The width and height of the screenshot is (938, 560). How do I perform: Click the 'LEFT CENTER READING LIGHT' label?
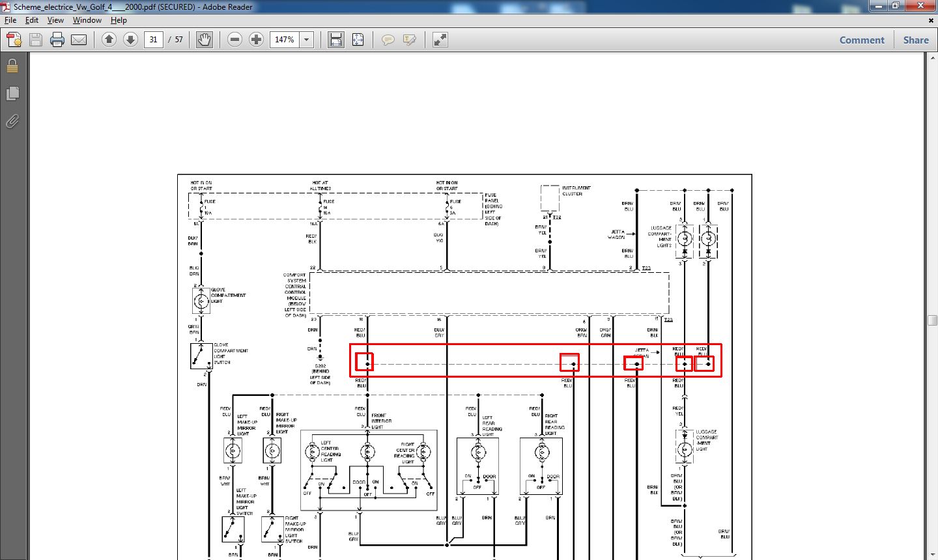[330, 451]
